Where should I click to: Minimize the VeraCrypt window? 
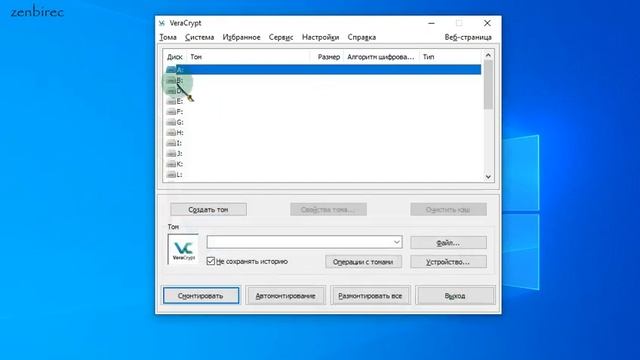pos(431,23)
